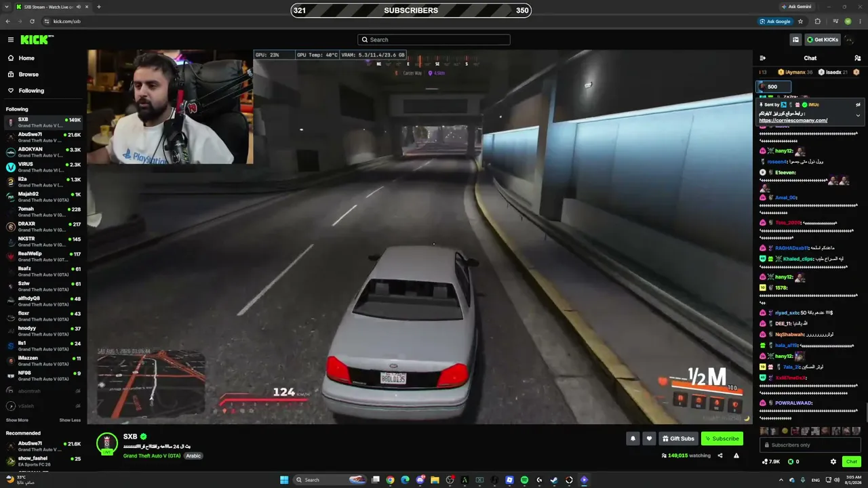Viewport: 868px width, 488px height.
Task: Mute the SXB Stream browser tab
Action: click(x=79, y=7)
